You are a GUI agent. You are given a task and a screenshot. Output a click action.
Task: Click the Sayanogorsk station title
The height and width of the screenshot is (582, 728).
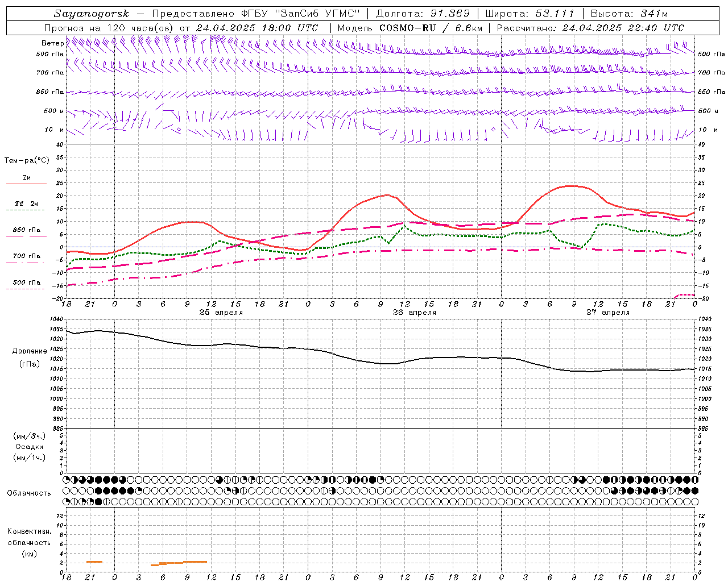tap(92, 14)
